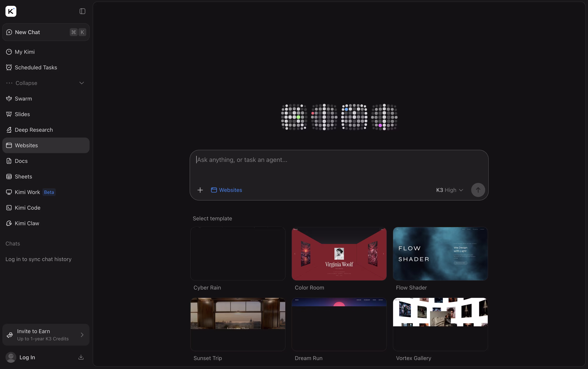Click the Kimi Work monitor icon
The width and height of the screenshot is (588, 369).
pos(9,192)
